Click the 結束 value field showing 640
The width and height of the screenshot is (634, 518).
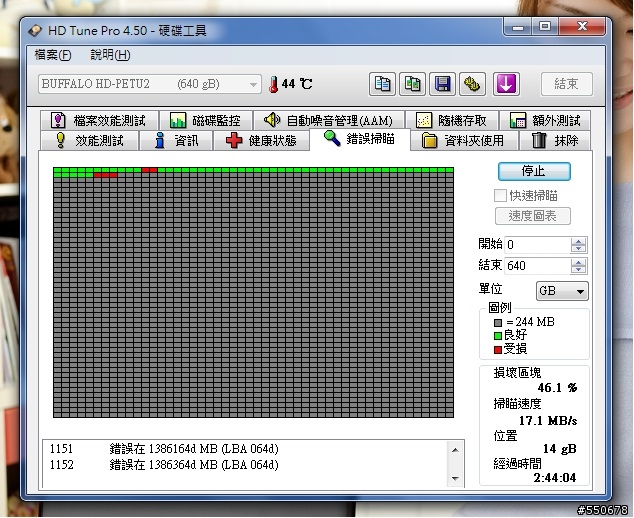(x=538, y=266)
